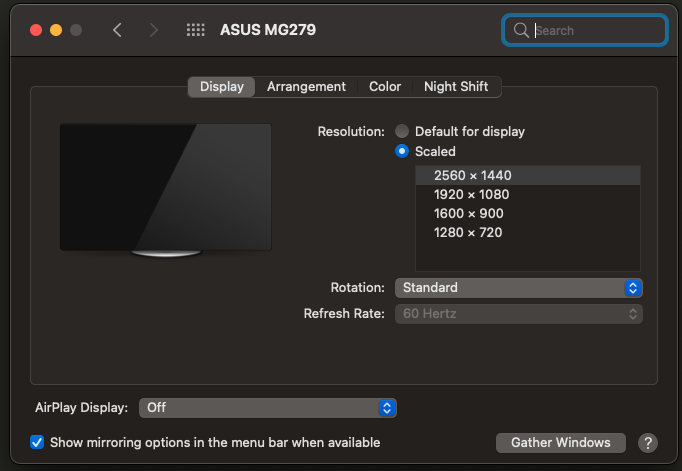Image resolution: width=682 pixels, height=471 pixels.
Task: Choose the 1920 × 1080 resolution
Action: tap(471, 194)
